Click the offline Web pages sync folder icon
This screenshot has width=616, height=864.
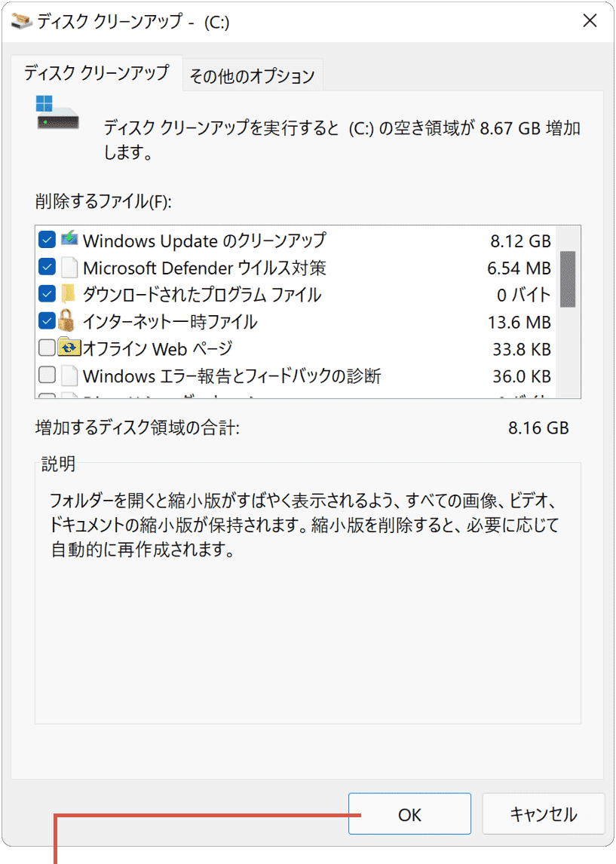pos(69,347)
